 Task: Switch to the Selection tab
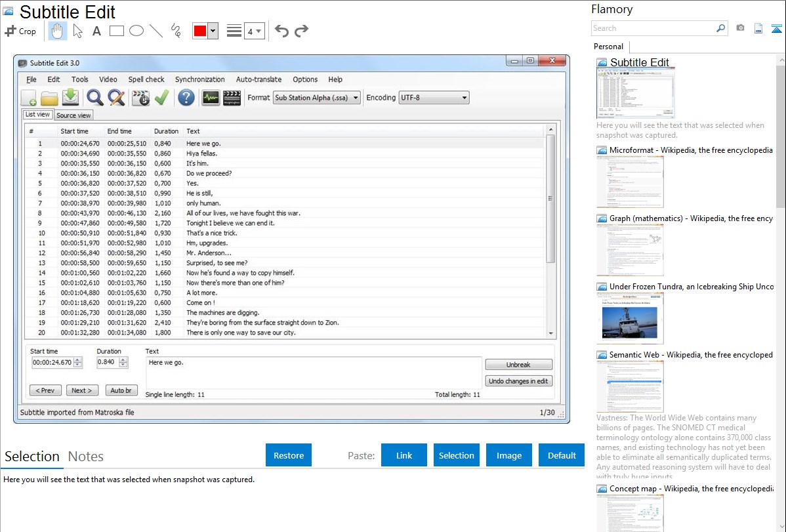click(32, 457)
